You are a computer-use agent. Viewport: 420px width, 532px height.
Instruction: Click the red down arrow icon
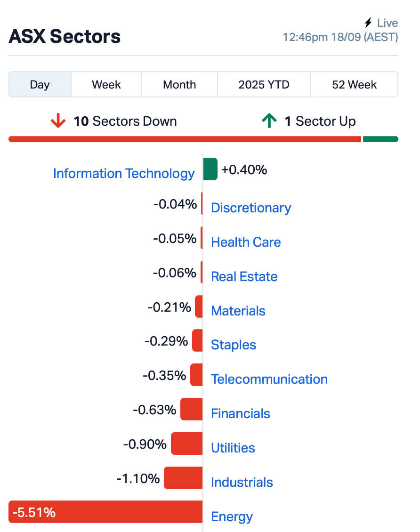click(x=58, y=121)
